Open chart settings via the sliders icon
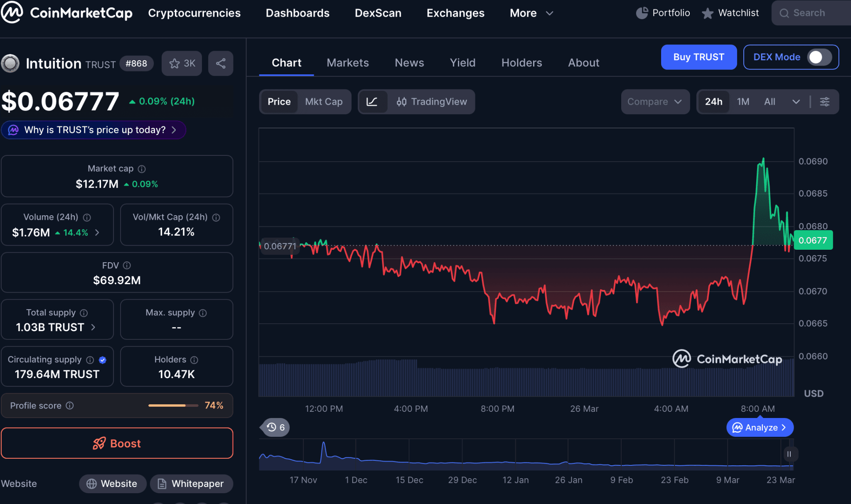Viewport: 851px width, 504px height. pyautogui.click(x=825, y=101)
